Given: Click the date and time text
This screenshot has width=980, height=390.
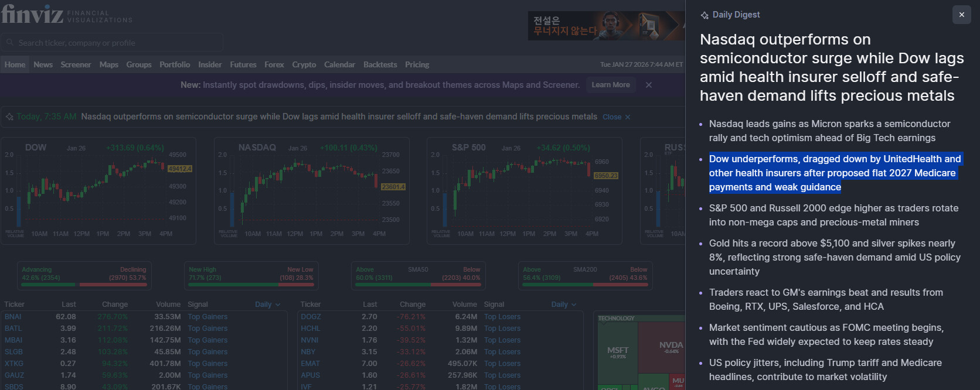Looking at the screenshot, I should point(641,64).
